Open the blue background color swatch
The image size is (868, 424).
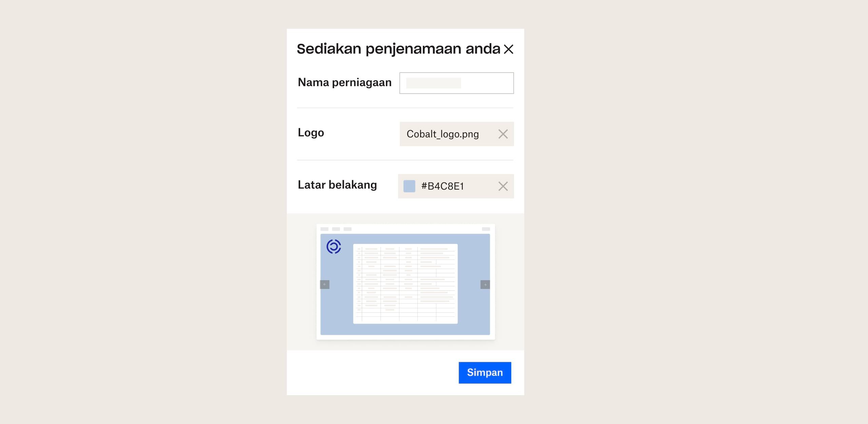tap(409, 186)
